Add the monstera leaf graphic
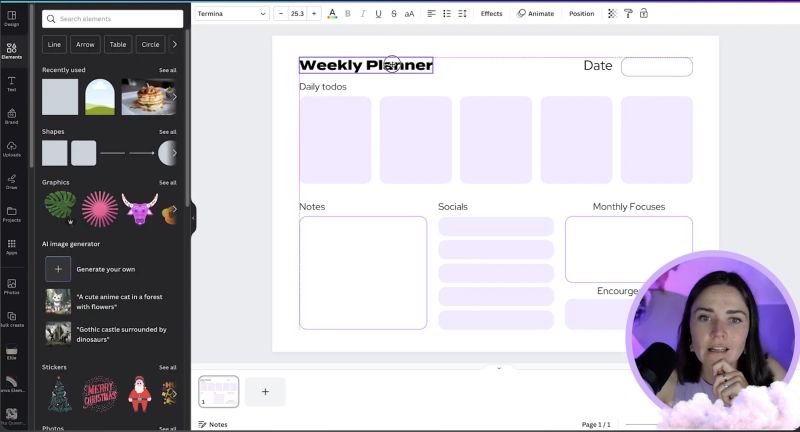The height and width of the screenshot is (432, 800). coord(60,208)
